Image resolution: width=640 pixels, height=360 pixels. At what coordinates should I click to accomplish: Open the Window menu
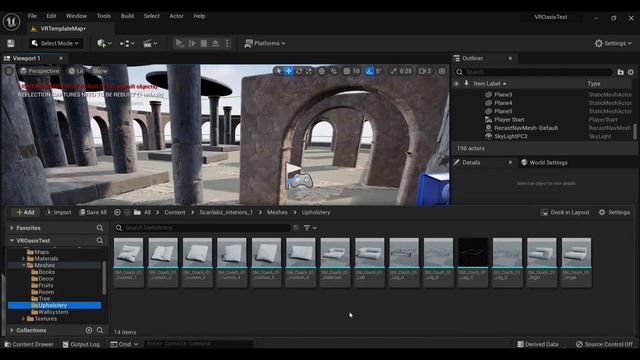pyautogui.click(x=76, y=16)
